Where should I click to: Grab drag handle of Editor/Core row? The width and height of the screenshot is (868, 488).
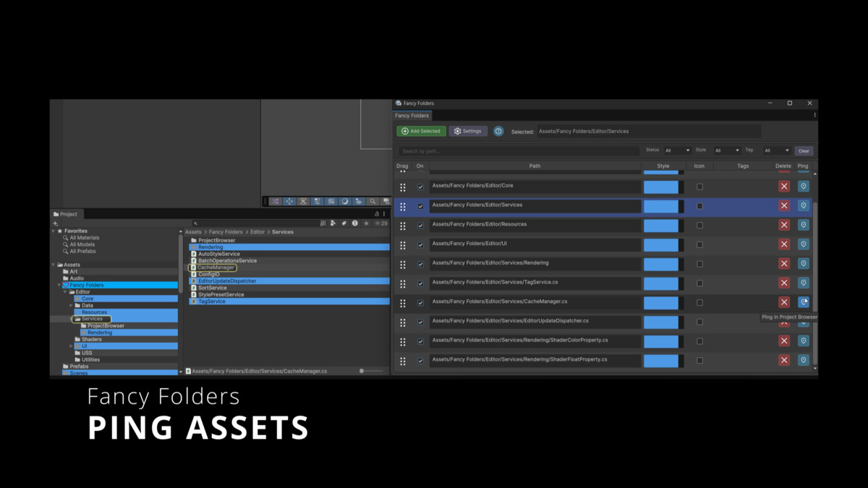(403, 187)
